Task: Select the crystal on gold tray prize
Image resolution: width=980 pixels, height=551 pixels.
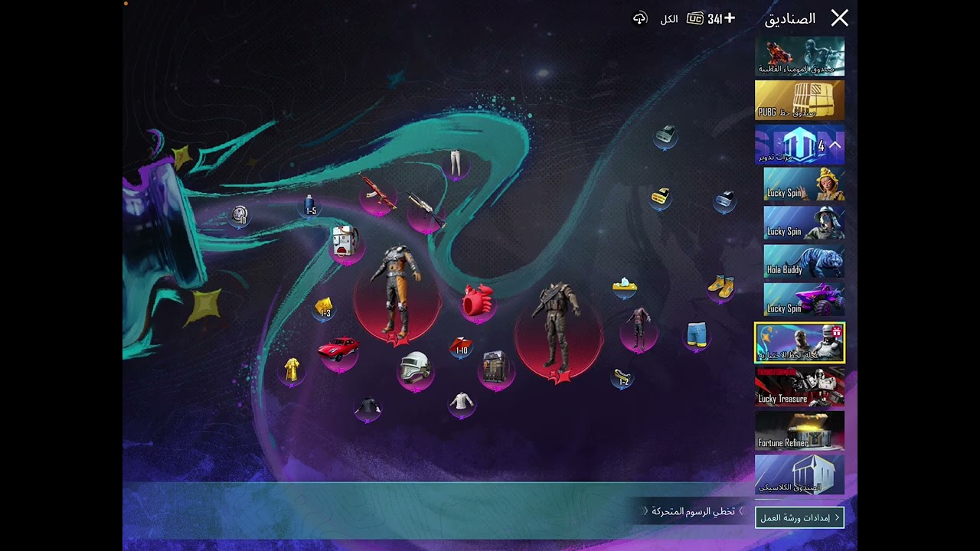Action: click(x=625, y=287)
